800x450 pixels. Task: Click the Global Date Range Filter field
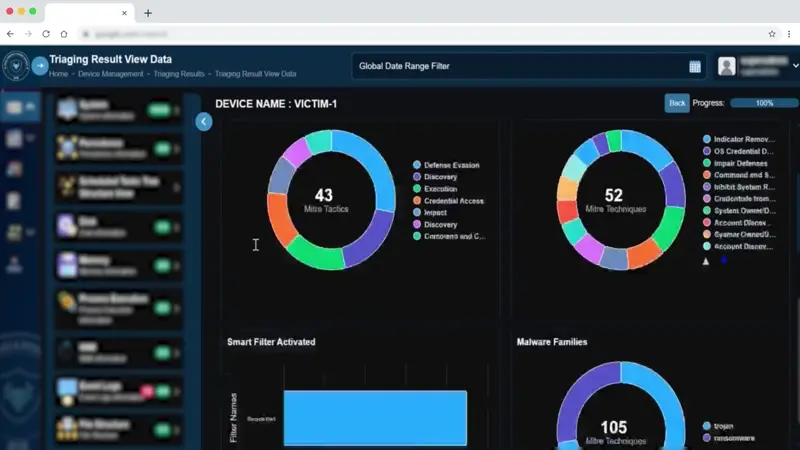click(529, 66)
